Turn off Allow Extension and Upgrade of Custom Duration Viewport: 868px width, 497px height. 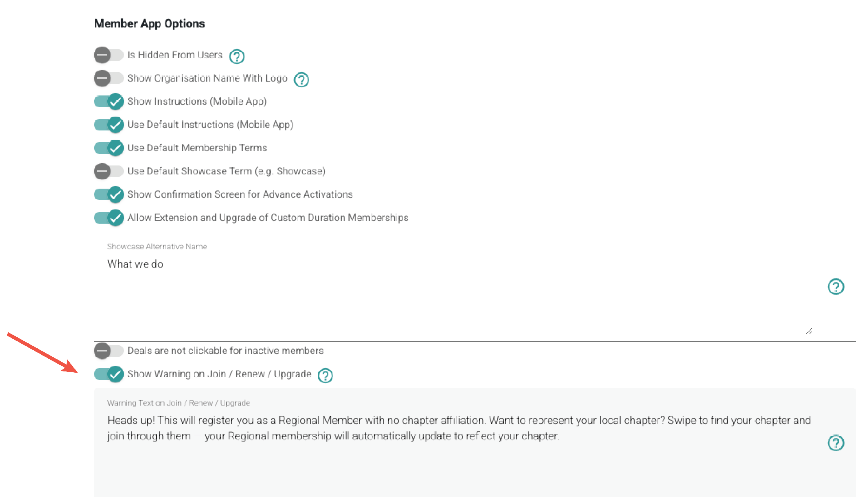(x=108, y=218)
